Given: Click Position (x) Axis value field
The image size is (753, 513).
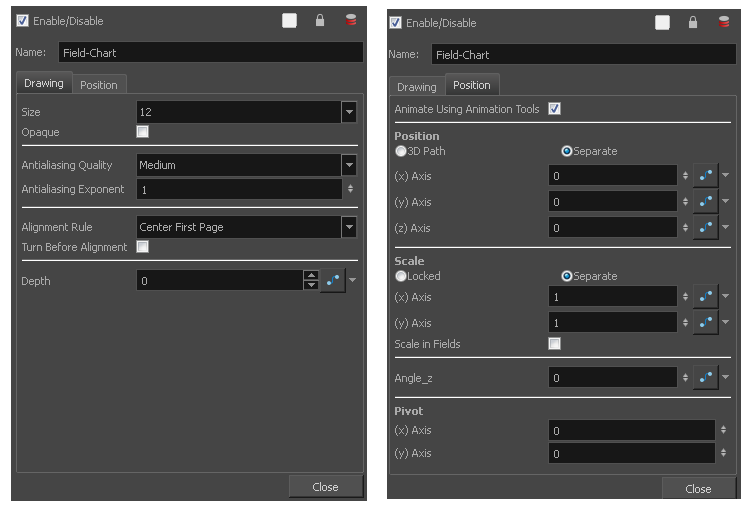Looking at the screenshot, I should point(613,175).
